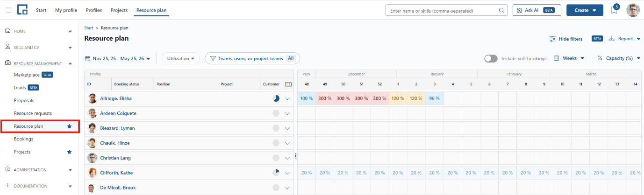The width and height of the screenshot is (644, 195).
Task: Click Christian Lang's avatar
Action: [93, 158]
